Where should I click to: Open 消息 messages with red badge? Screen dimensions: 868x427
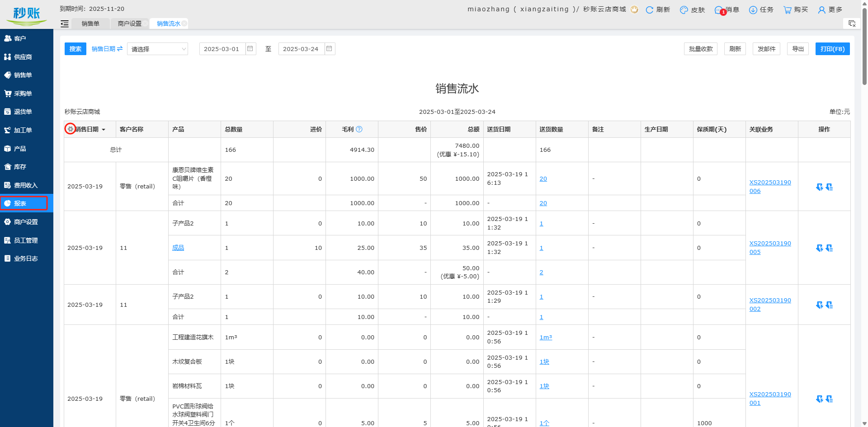(727, 9)
